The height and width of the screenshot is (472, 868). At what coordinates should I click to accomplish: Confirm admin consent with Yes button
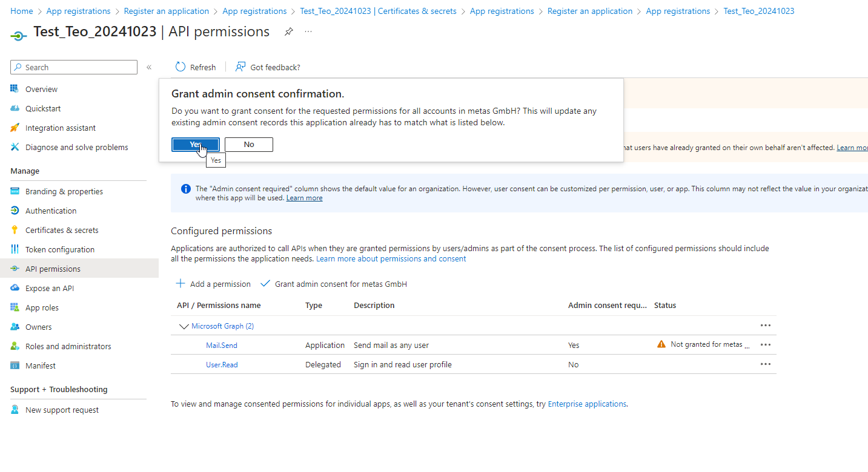(x=196, y=145)
